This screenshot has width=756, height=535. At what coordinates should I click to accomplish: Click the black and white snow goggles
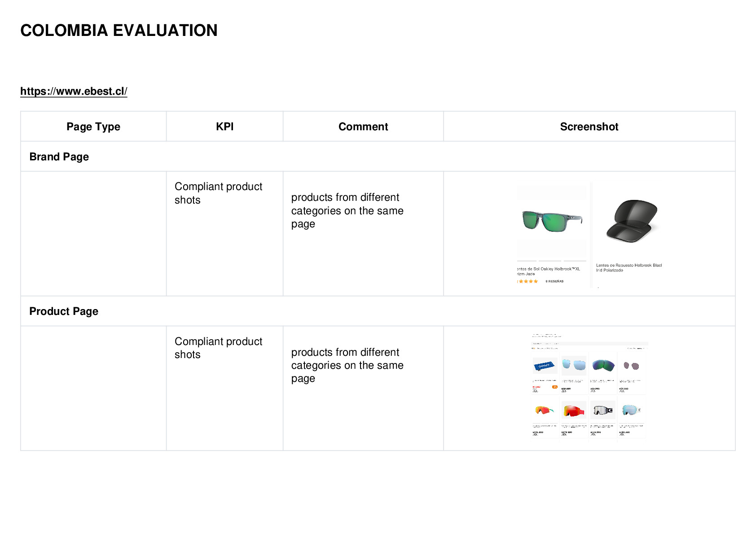click(x=603, y=410)
